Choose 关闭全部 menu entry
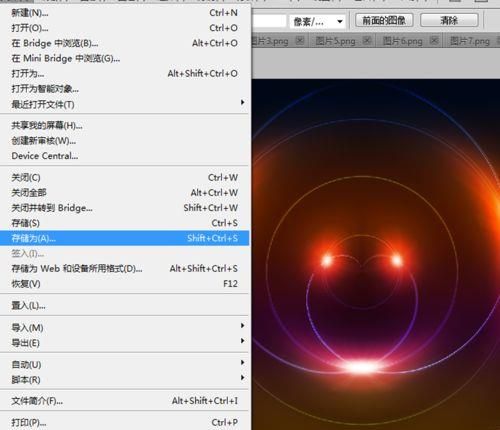Image resolution: width=500 pixels, height=430 pixels. click(x=124, y=193)
